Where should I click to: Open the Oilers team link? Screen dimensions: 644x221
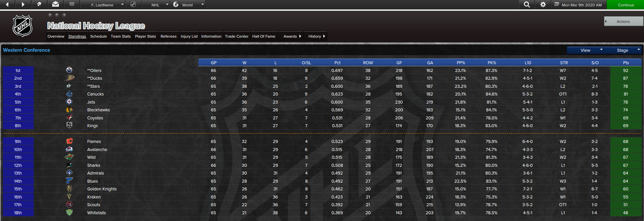(94, 70)
